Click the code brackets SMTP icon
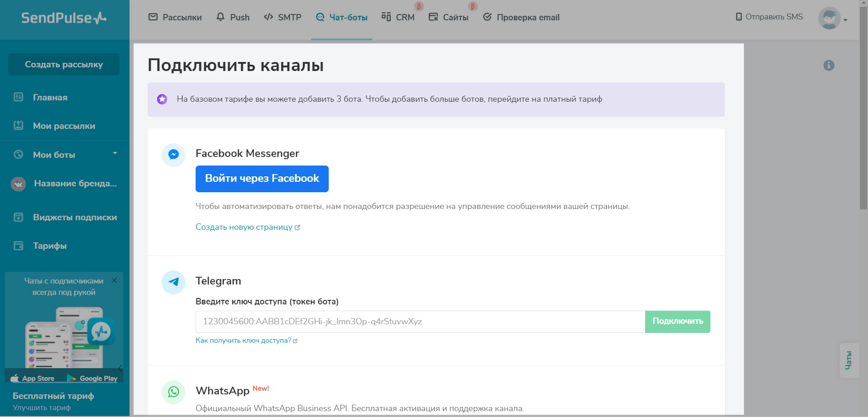 [x=269, y=17]
